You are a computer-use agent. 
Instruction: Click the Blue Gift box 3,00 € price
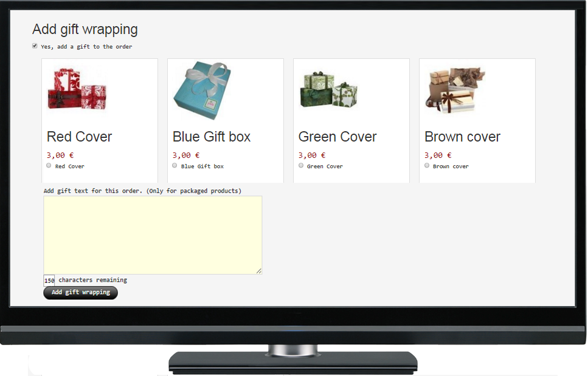click(x=186, y=155)
